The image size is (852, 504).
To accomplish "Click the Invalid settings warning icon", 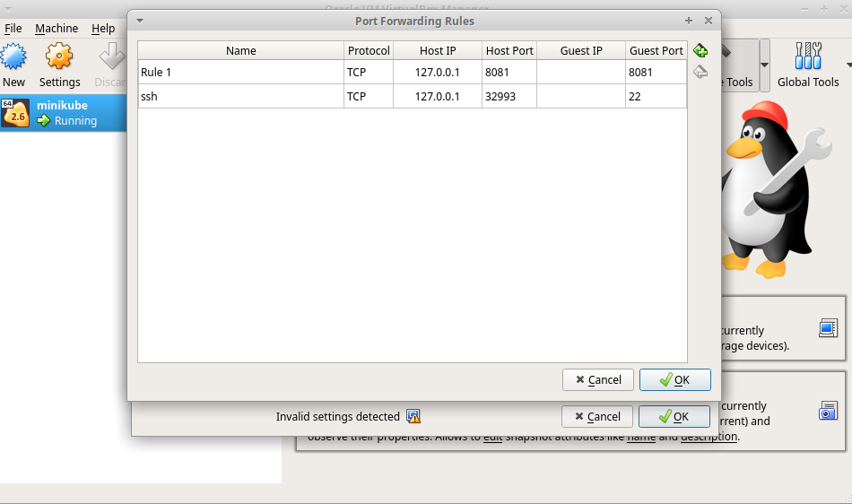I will coord(413,416).
